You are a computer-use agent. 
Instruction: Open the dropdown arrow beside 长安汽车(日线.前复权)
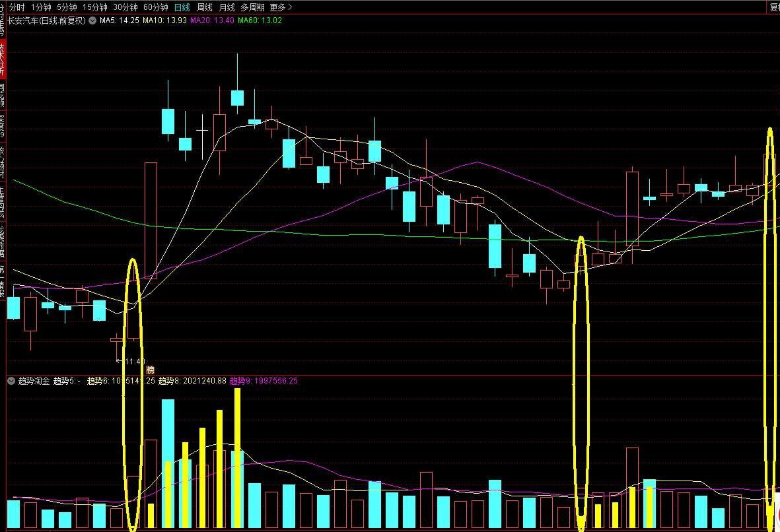92,20
